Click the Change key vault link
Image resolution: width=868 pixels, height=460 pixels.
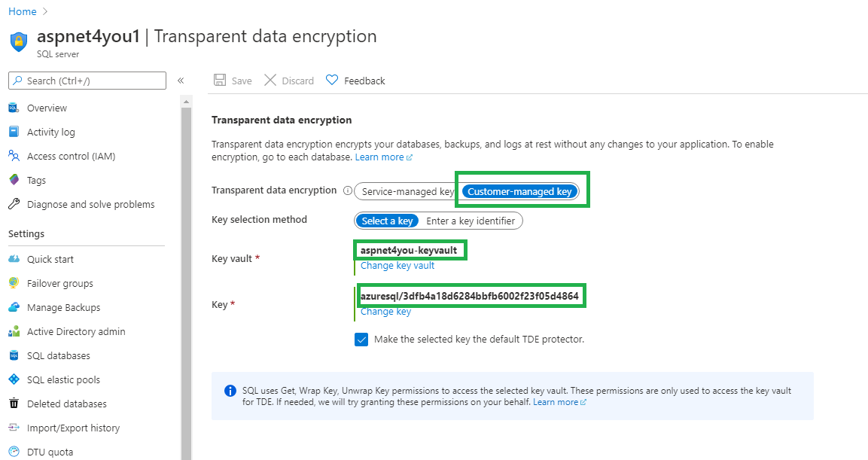click(x=397, y=265)
